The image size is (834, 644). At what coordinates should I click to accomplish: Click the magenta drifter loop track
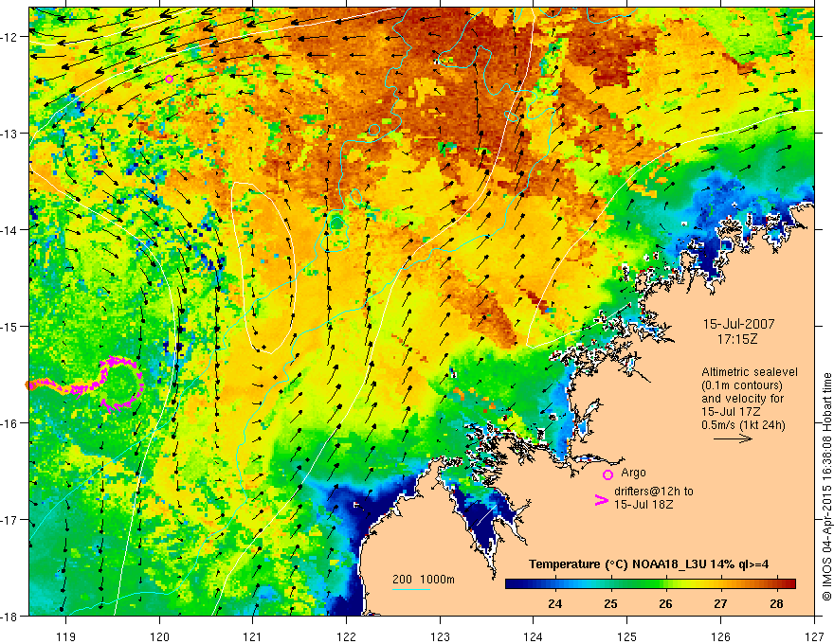click(121, 384)
